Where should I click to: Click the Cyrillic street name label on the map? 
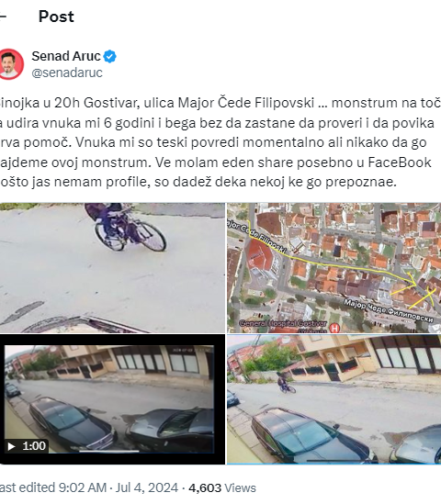[389, 311]
